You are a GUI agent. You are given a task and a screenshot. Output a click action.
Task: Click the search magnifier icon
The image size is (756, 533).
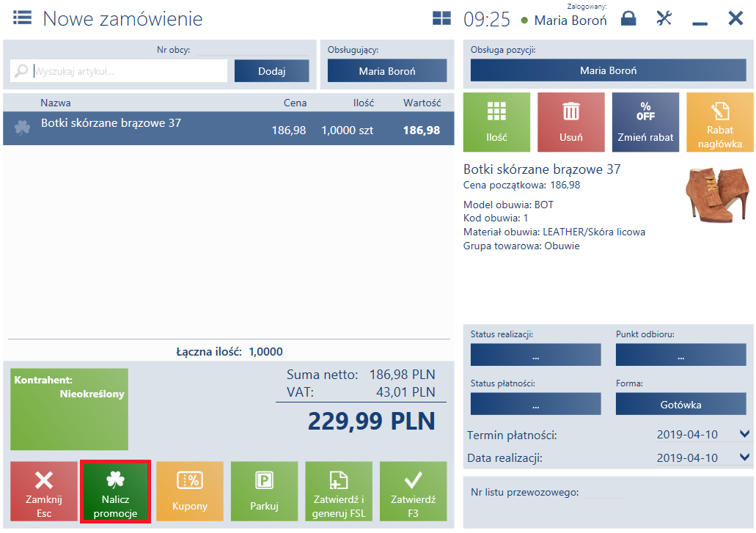click(21, 71)
